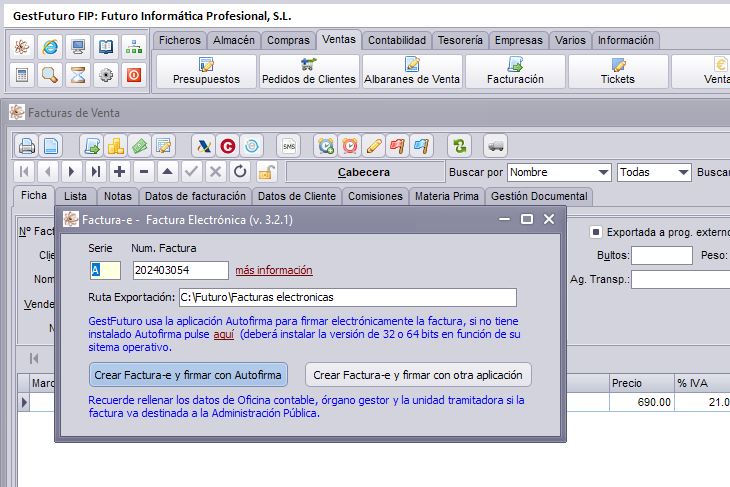The width and height of the screenshot is (730, 487).
Task: Click the blue alarm clock with plus icon
Action: [x=326, y=146]
